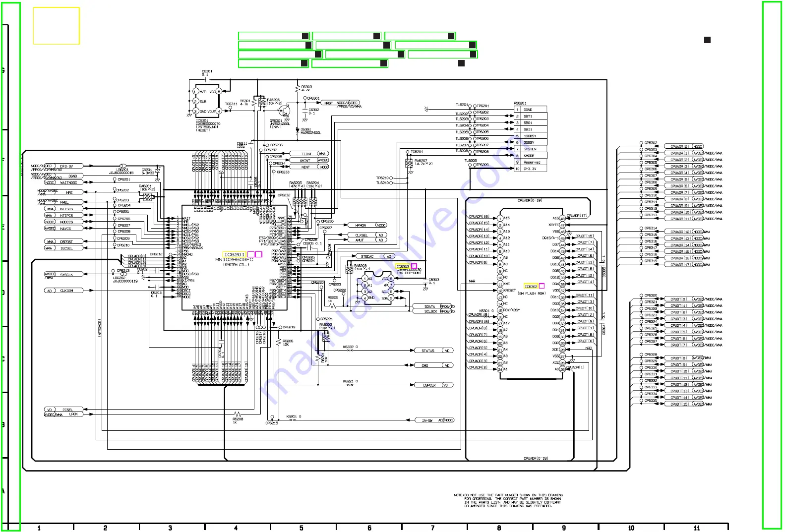Viewport: 785px width, 532px height.
Task: Click the IC6201 reference label
Action: pyautogui.click(x=234, y=254)
